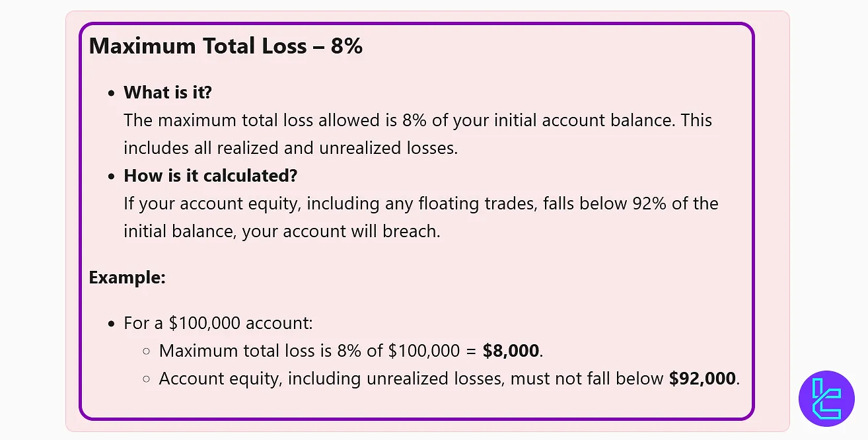Click the bold 'Example:' label

127,277
